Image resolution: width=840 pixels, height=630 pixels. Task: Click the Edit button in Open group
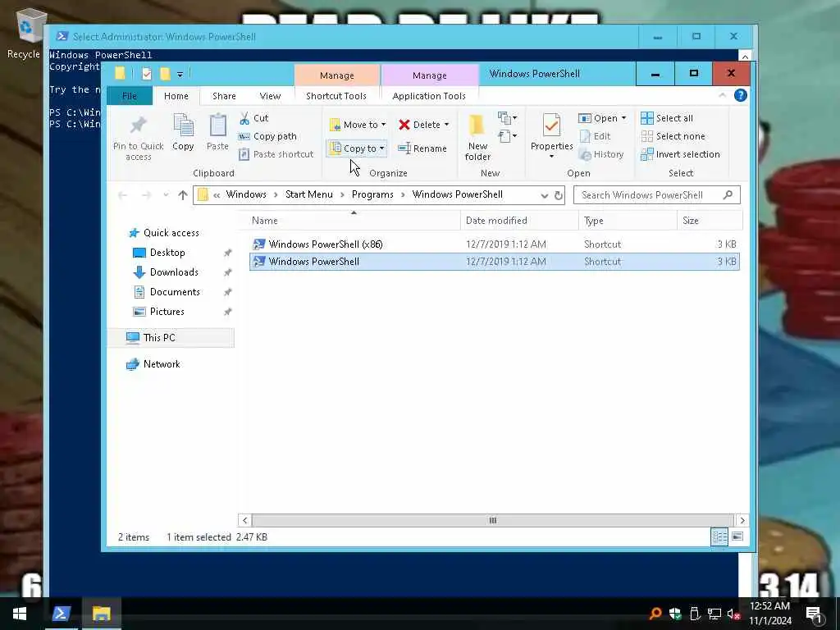[596, 136]
